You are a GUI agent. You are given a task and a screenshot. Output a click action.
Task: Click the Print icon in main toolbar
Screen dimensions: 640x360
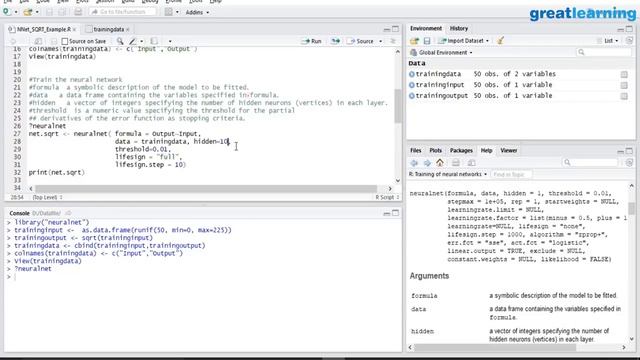(78, 12)
